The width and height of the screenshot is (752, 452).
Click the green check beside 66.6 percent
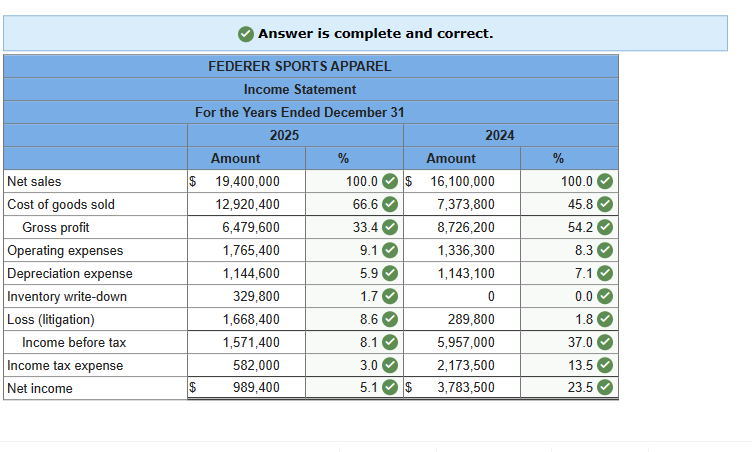(390, 204)
